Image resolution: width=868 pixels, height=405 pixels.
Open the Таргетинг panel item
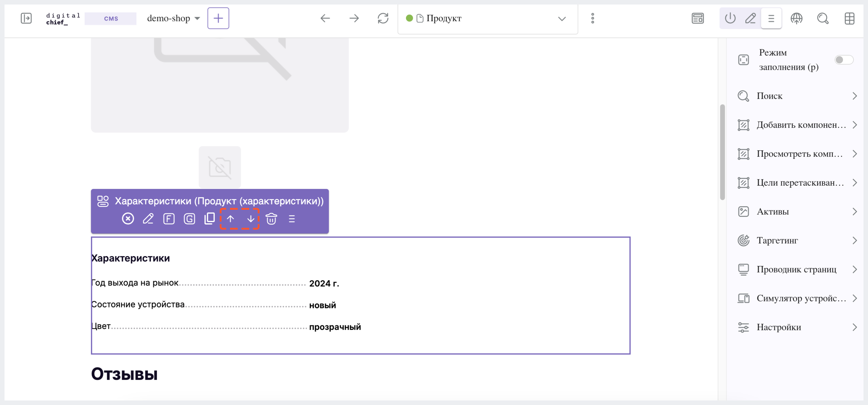click(x=797, y=240)
